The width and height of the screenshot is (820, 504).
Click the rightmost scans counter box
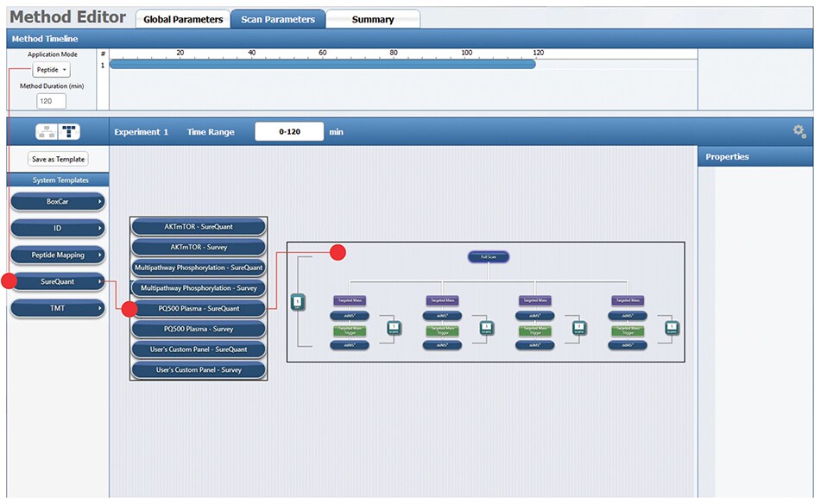point(671,328)
